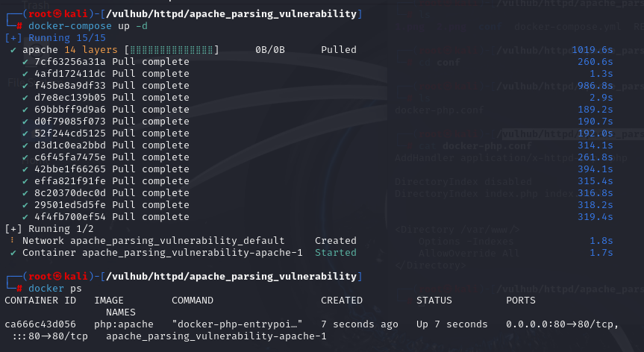Click the 986.8s timing value
The height and width of the screenshot is (352, 644).
point(595,86)
